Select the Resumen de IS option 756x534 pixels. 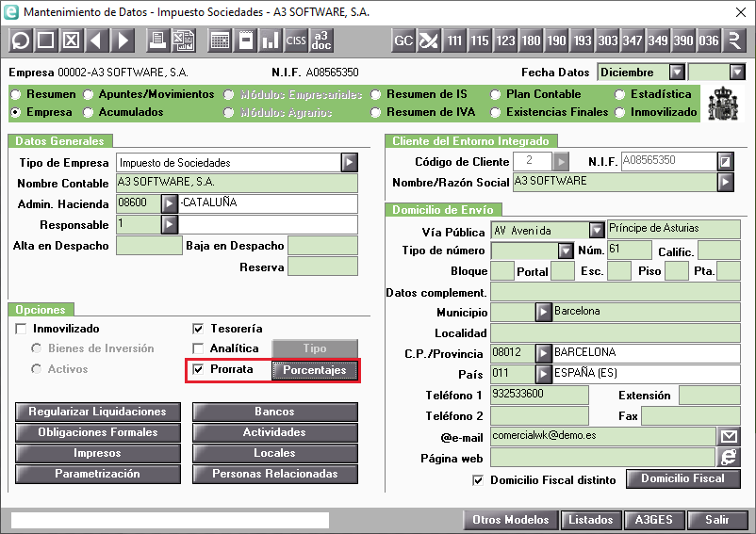coord(376,94)
